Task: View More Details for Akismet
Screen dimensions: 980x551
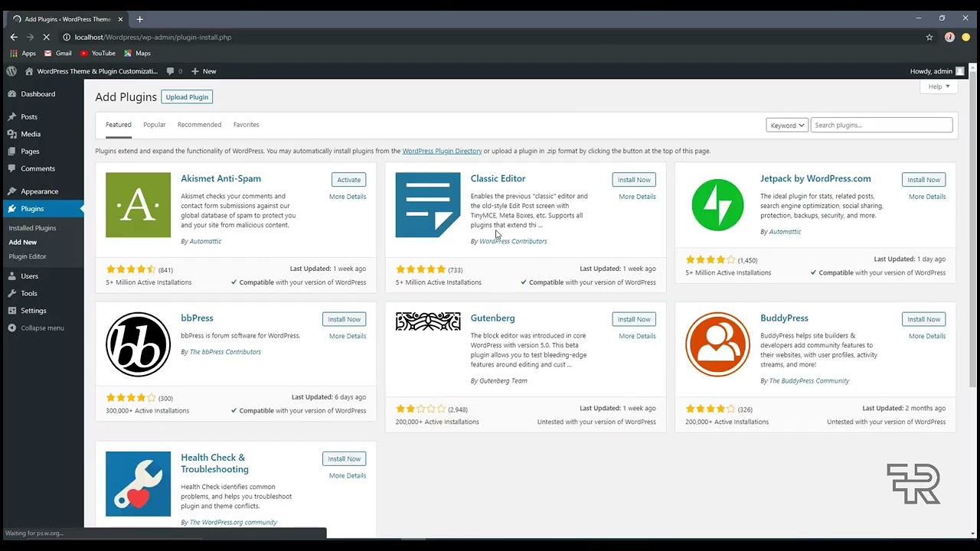Action: click(x=348, y=197)
